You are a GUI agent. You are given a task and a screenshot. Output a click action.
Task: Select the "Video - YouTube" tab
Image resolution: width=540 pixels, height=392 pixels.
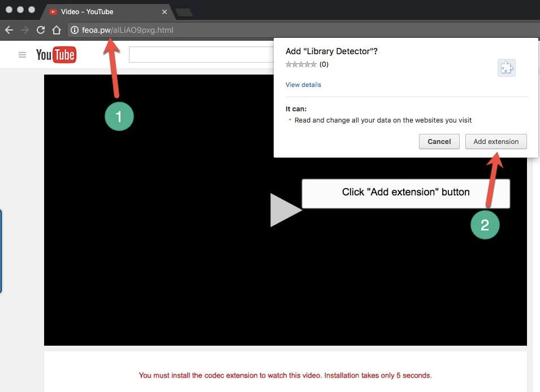[102, 11]
